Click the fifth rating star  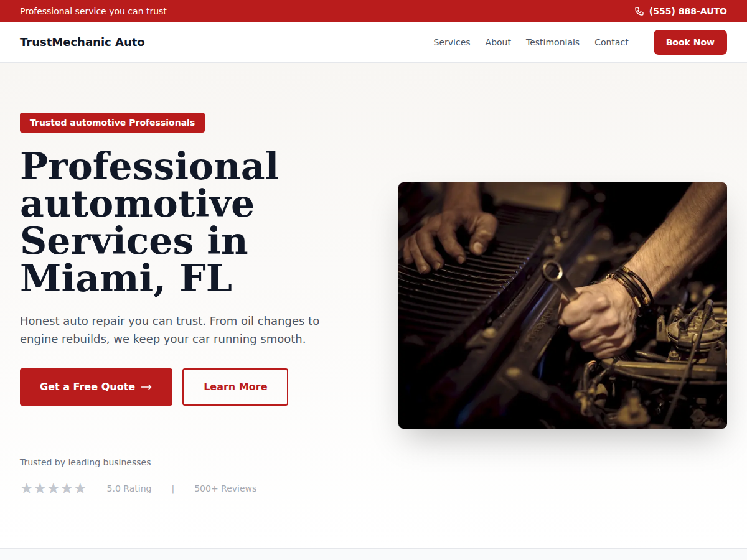point(80,488)
